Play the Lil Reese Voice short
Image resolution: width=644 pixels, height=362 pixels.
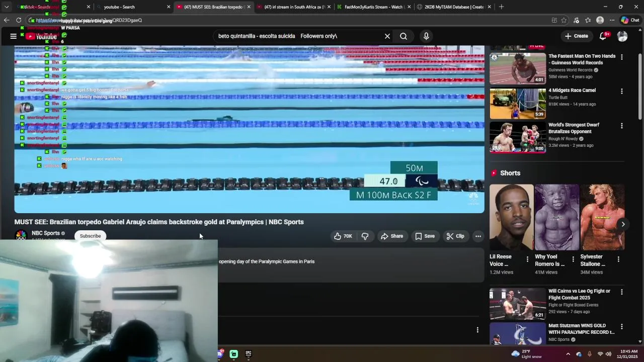click(511, 217)
